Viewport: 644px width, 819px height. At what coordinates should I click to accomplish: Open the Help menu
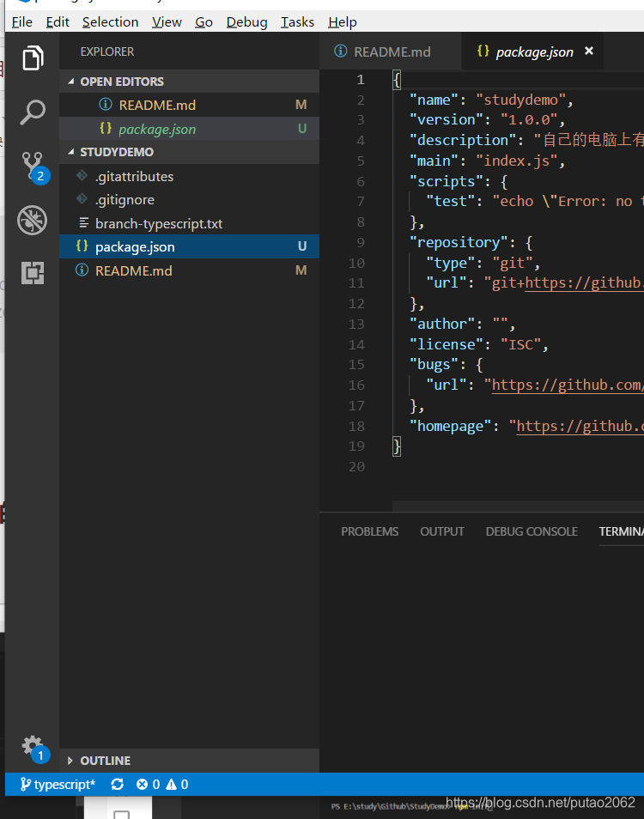point(342,22)
